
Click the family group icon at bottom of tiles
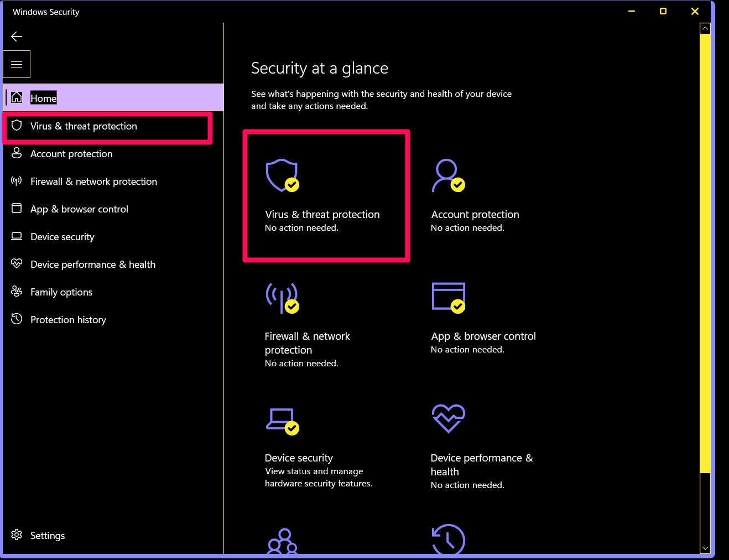click(x=282, y=541)
